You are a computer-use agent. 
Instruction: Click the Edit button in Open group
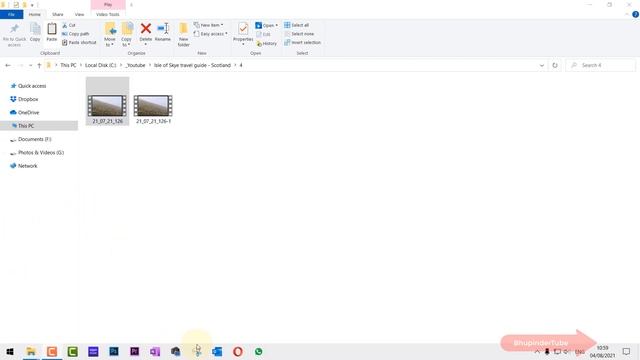(263, 34)
